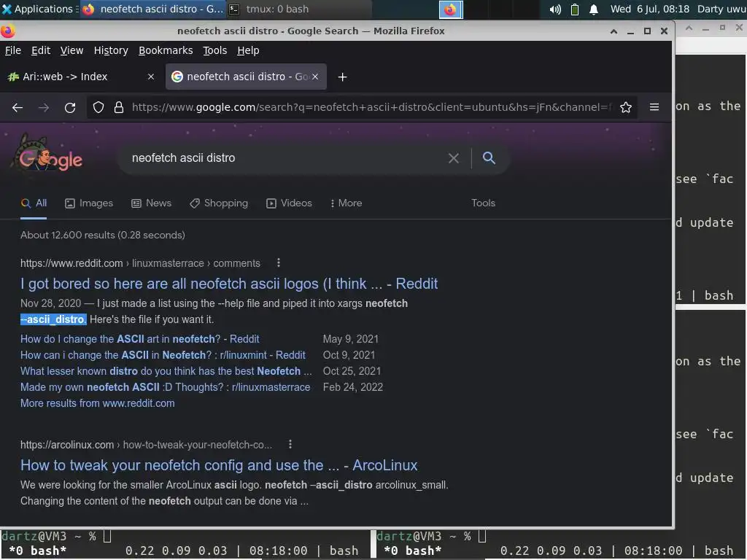Click the volume icon in system tray

pos(555,9)
